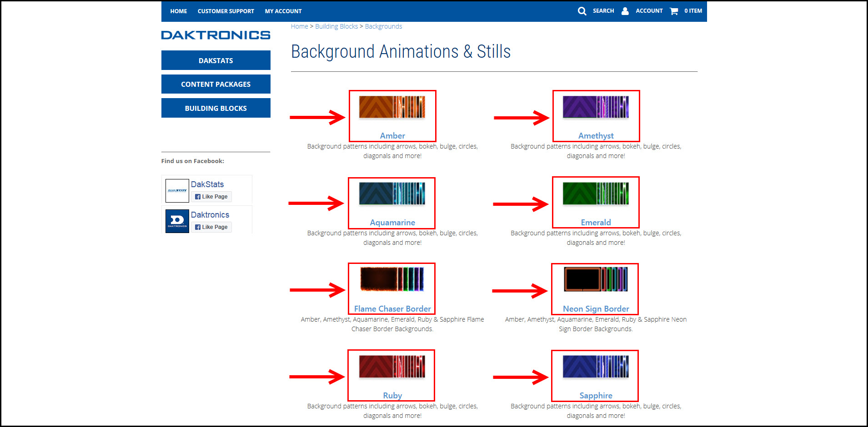Like the Daktronics Facebook page

point(211,227)
